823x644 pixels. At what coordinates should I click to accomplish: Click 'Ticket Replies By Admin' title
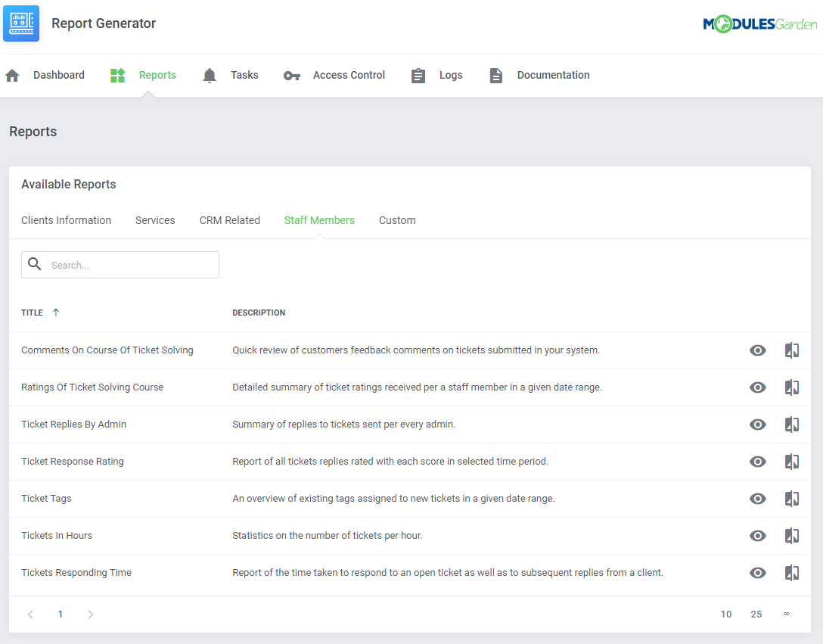coord(73,425)
